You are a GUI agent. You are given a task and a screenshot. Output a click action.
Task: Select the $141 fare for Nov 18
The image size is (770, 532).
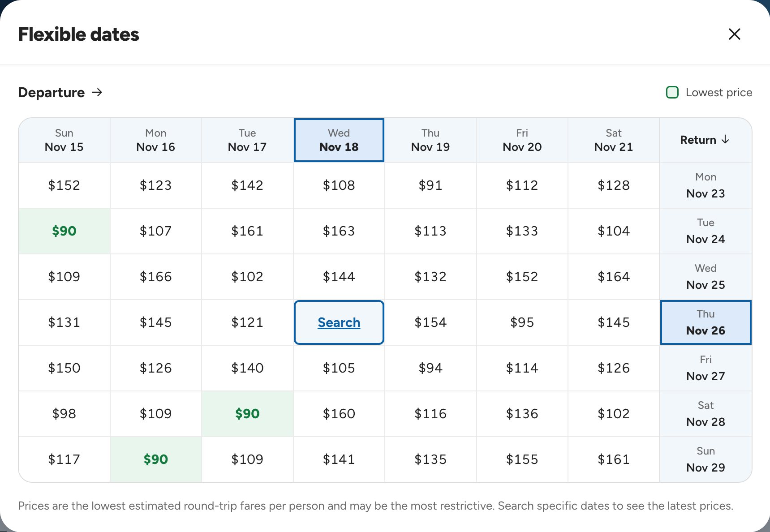click(x=339, y=459)
